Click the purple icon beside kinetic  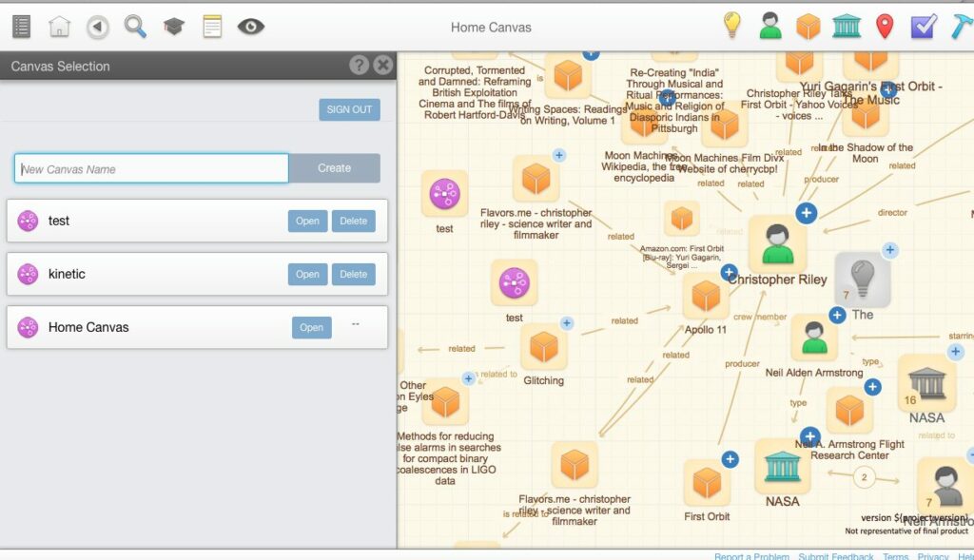pos(28,275)
